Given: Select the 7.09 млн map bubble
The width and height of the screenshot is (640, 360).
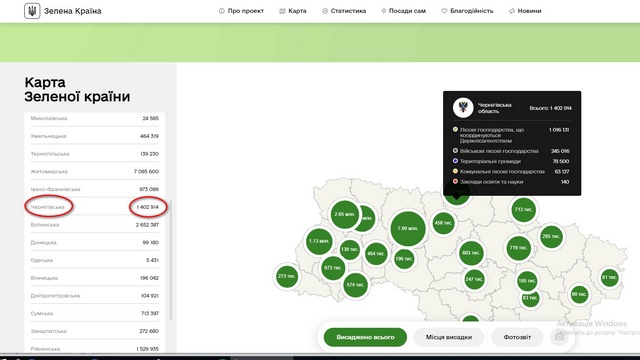Looking at the screenshot, I should [x=408, y=229].
